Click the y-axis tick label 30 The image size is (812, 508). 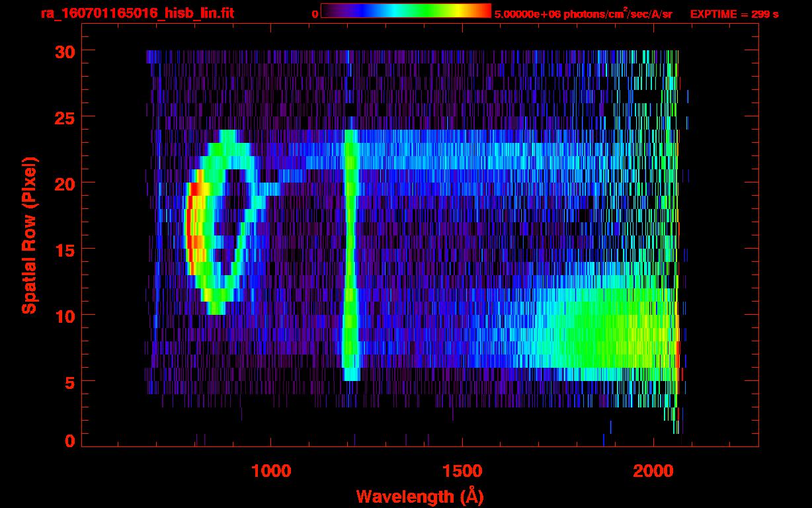point(63,51)
